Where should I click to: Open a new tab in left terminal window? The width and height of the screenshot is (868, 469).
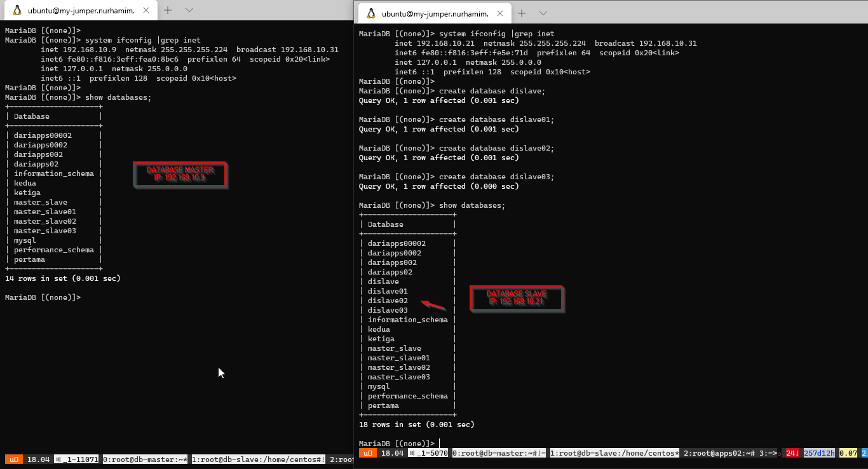coord(168,10)
